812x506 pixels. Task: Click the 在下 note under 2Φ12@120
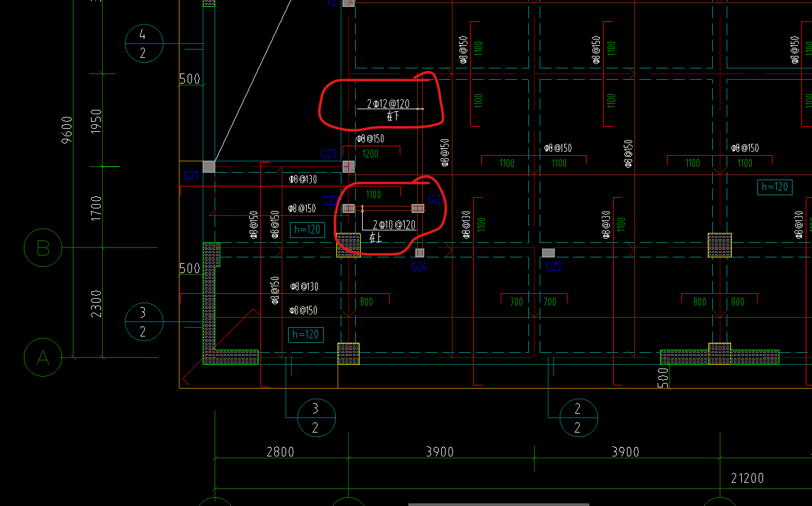pos(393,116)
